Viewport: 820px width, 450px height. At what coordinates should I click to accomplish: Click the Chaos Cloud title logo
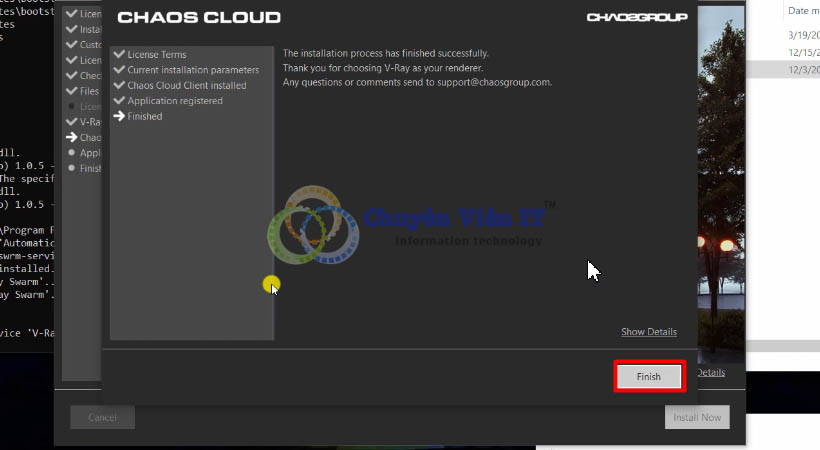coord(199,18)
